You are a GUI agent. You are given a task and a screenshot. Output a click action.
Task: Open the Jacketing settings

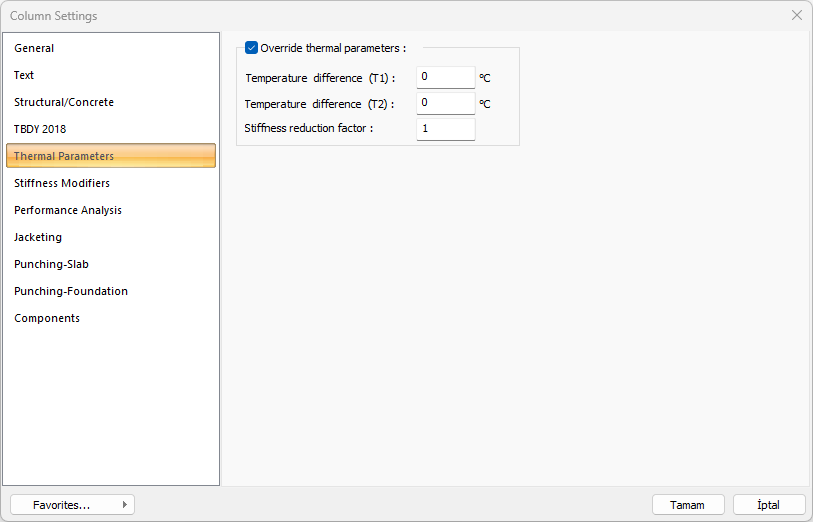[x=38, y=237]
